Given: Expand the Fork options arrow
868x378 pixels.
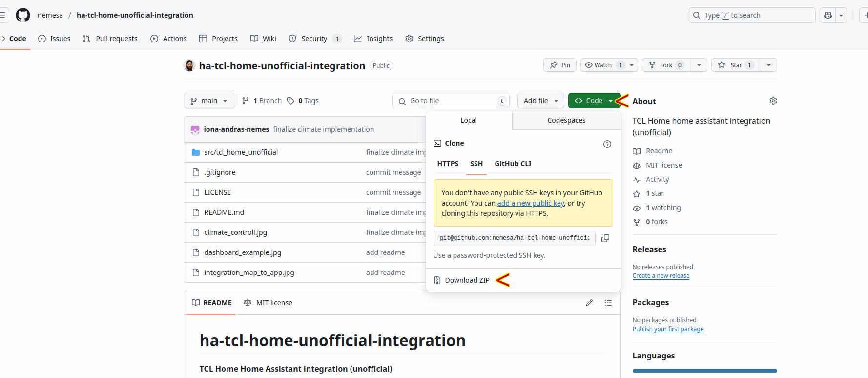Looking at the screenshot, I should [699, 65].
